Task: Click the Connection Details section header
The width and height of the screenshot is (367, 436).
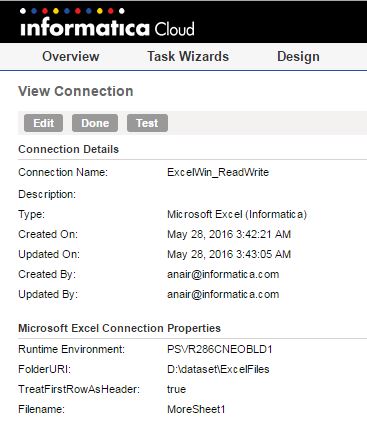Action: point(68,149)
